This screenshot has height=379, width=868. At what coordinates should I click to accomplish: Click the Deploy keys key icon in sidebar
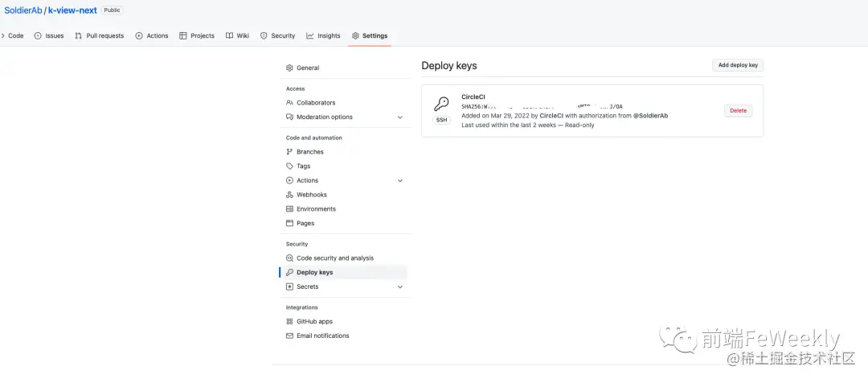point(289,273)
